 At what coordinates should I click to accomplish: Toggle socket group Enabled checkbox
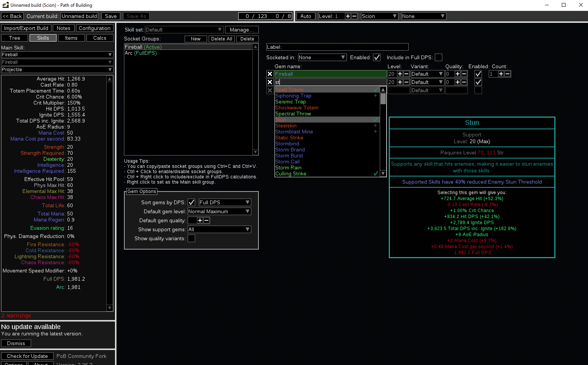pyautogui.click(x=377, y=57)
